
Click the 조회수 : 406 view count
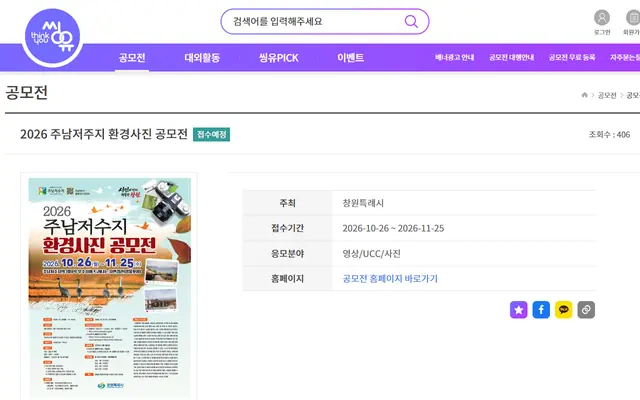[x=609, y=134]
